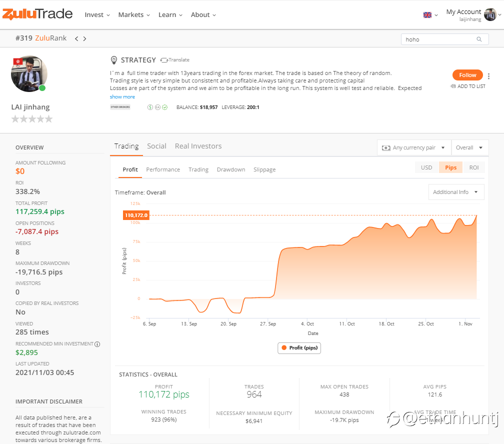
Task: Expand the About menu
Action: (203, 15)
